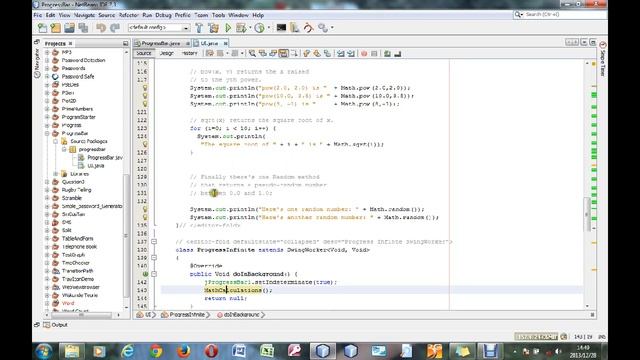The image size is (640, 360).
Task: Open the File menu
Action: point(38,15)
